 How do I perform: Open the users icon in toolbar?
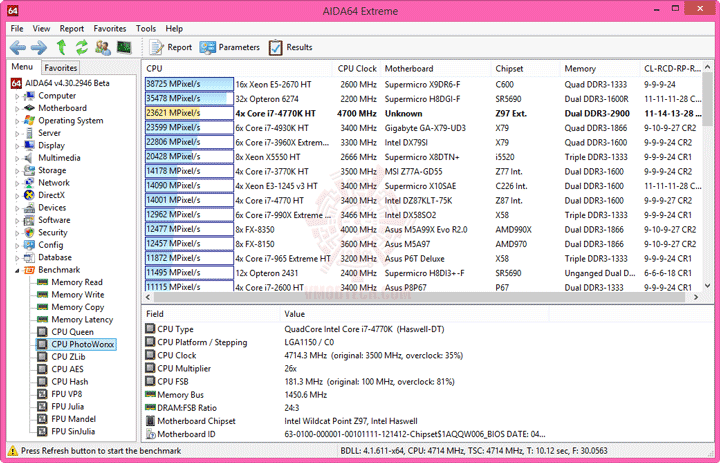(103, 47)
